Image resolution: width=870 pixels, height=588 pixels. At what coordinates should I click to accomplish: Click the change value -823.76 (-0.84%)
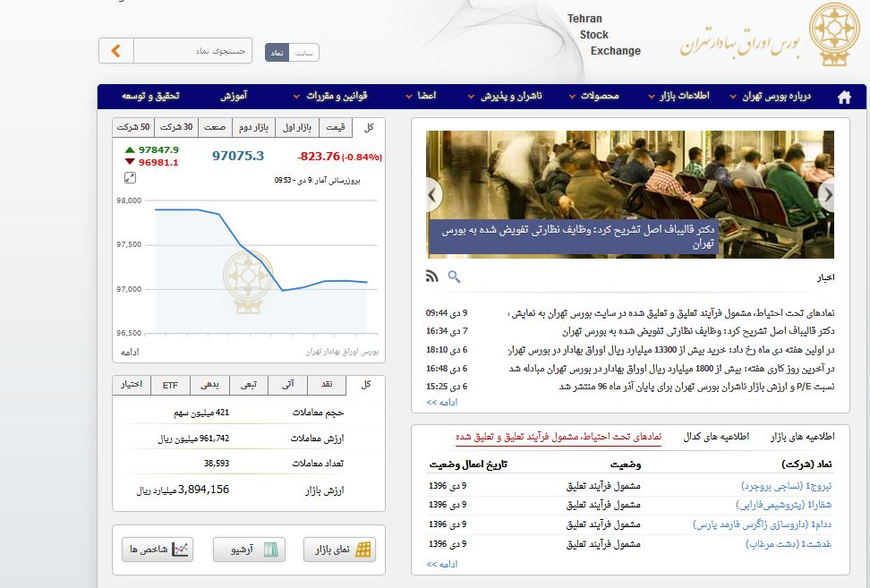click(339, 157)
